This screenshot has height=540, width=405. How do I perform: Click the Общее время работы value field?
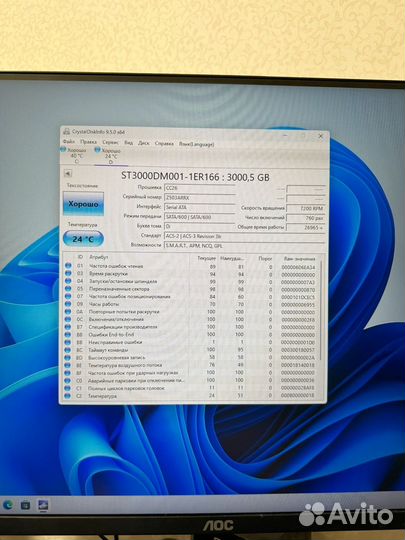(x=305, y=228)
